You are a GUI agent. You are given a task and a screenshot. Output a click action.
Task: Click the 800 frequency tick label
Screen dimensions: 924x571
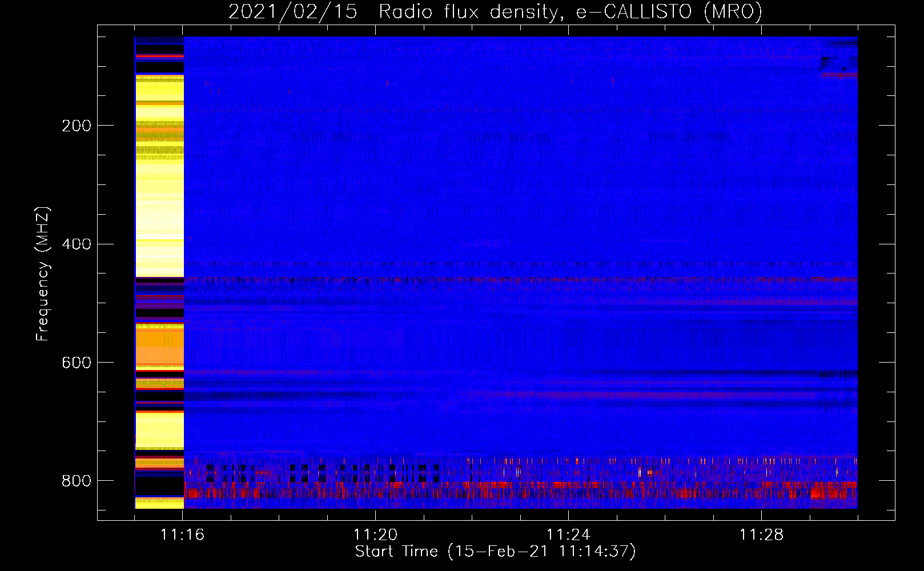point(77,481)
